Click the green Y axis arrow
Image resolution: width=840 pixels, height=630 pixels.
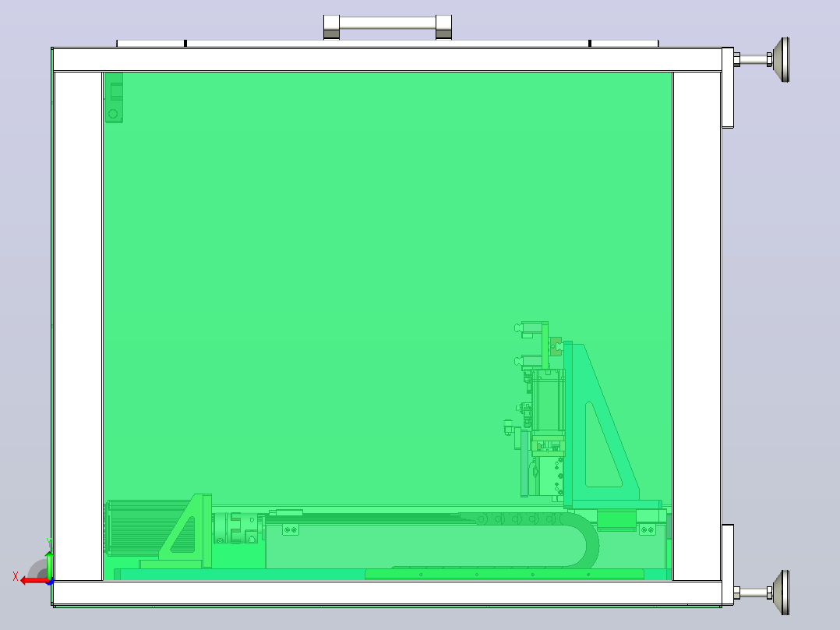point(49,565)
